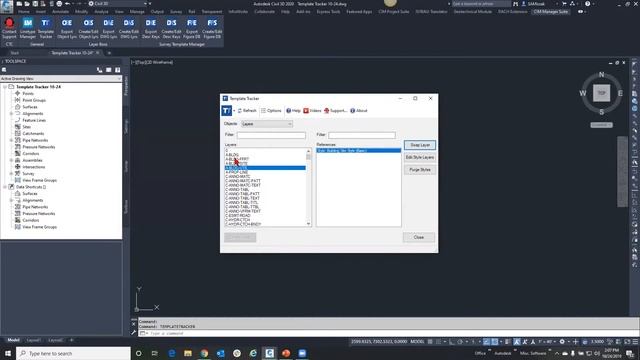Expand the Assemblies tree node
Image resolution: width=640 pixels, height=360 pixels.
[x=11, y=160]
